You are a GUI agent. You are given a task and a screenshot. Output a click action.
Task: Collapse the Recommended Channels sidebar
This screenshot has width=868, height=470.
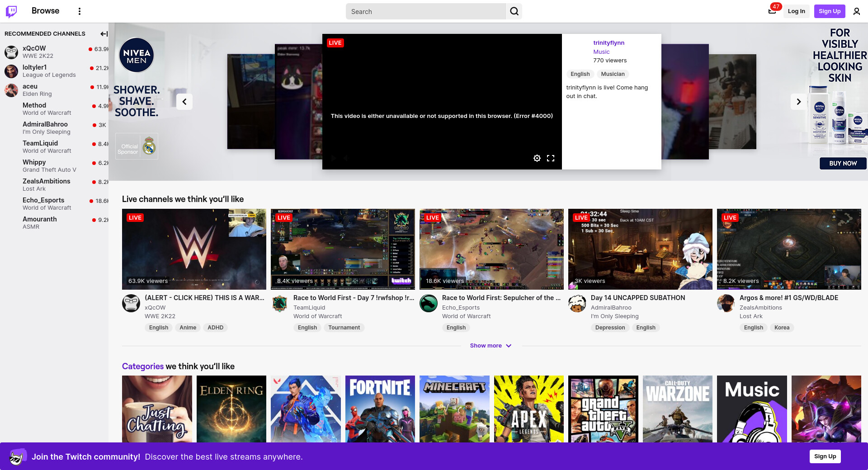(104, 34)
